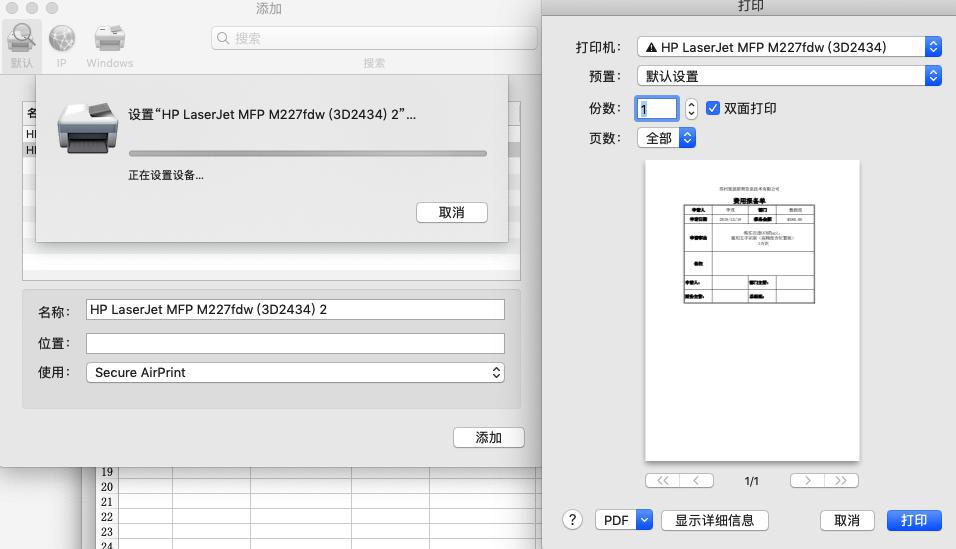Click the printer icon in setup dialog

pyautogui.click(x=88, y=128)
